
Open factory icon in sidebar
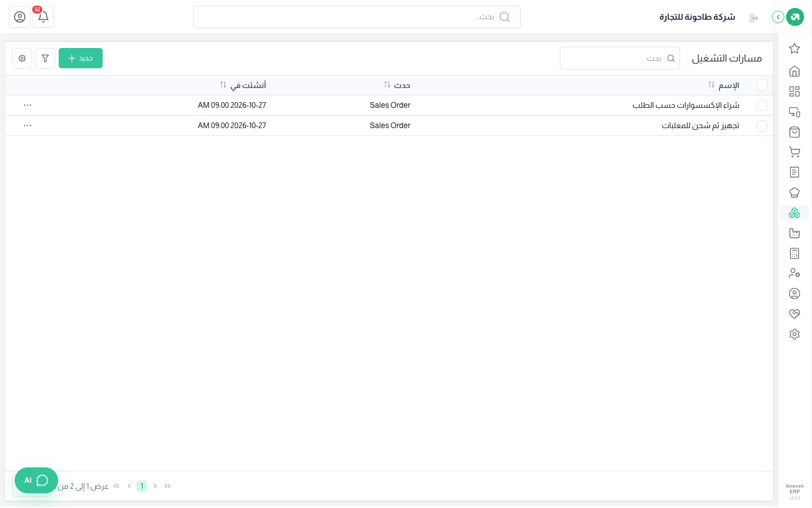795,233
